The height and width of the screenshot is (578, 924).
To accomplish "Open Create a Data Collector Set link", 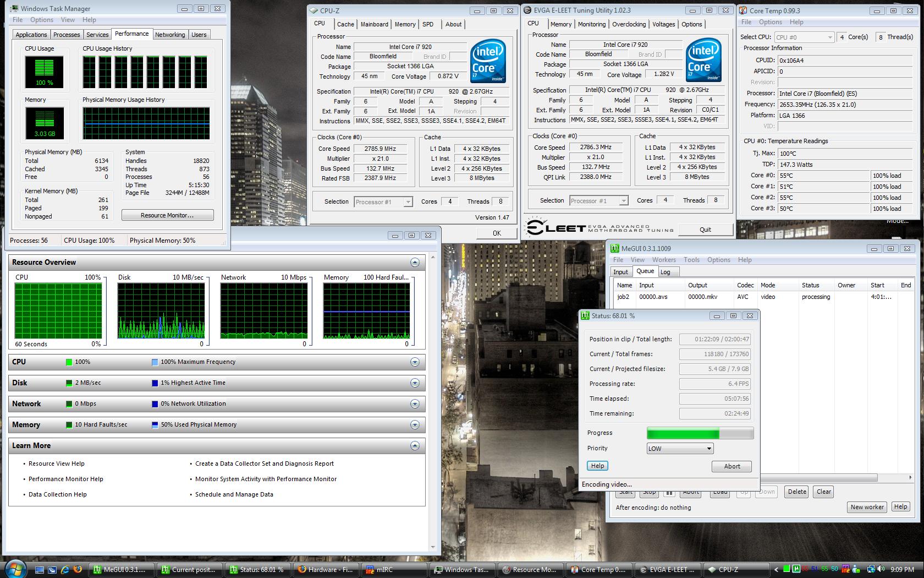I will pyautogui.click(x=265, y=464).
